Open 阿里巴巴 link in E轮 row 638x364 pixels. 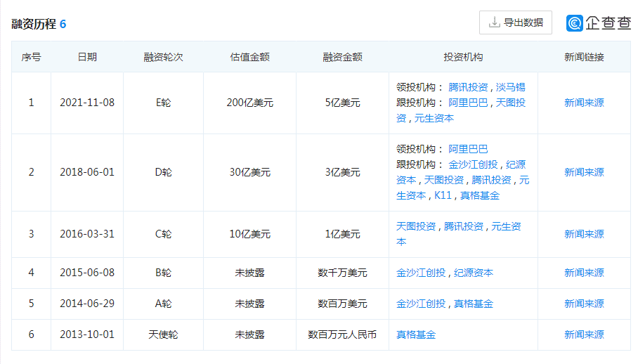tap(468, 103)
